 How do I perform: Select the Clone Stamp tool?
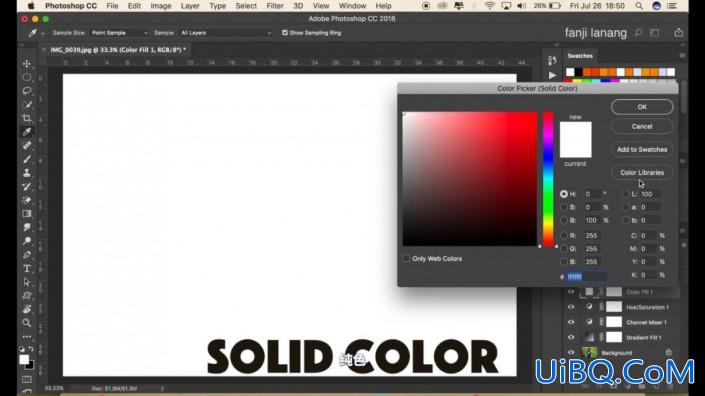tap(27, 173)
